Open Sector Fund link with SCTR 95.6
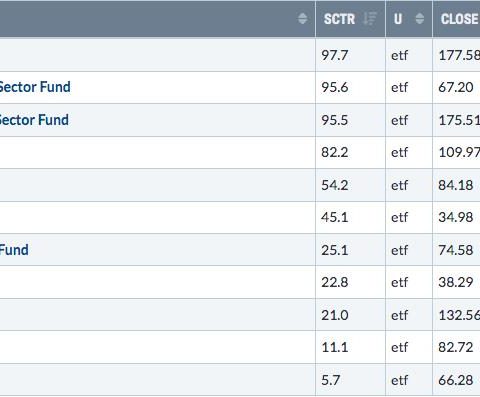This screenshot has height=397, width=480. (x=35, y=87)
